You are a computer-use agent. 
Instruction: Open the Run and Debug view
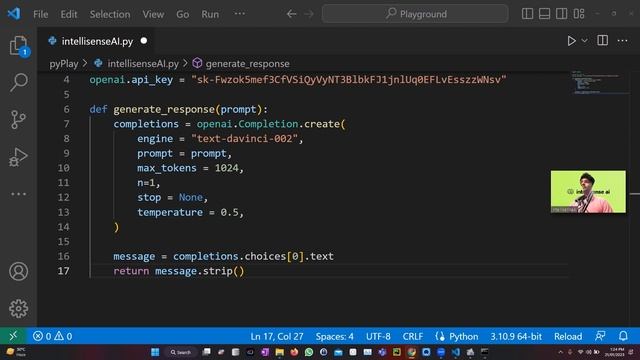click(x=18, y=157)
